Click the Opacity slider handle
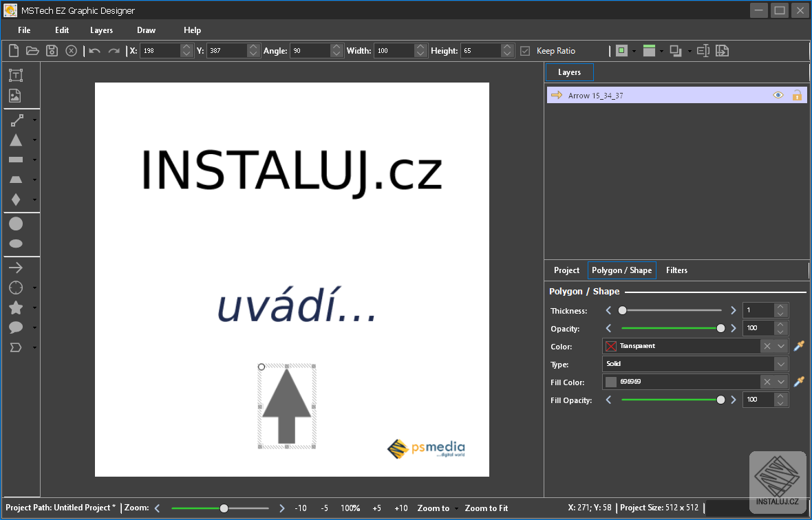Viewport: 812px width, 520px height. click(x=720, y=329)
